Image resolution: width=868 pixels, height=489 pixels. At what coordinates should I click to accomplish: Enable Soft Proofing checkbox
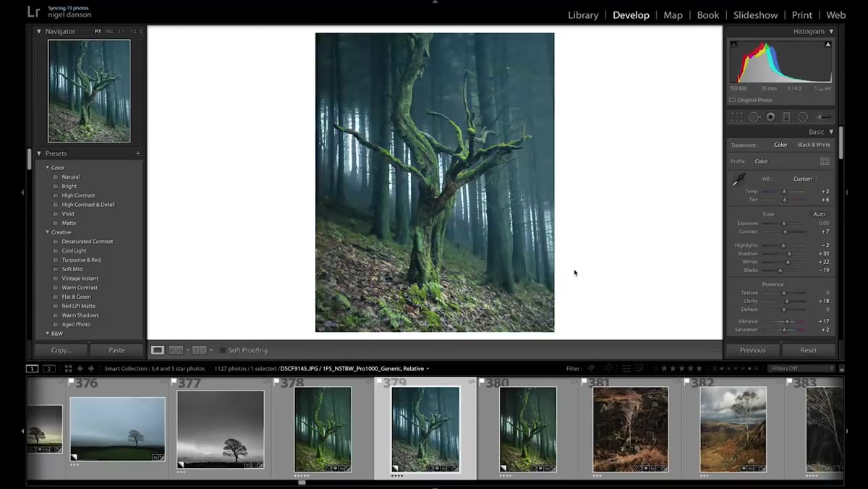[223, 350]
